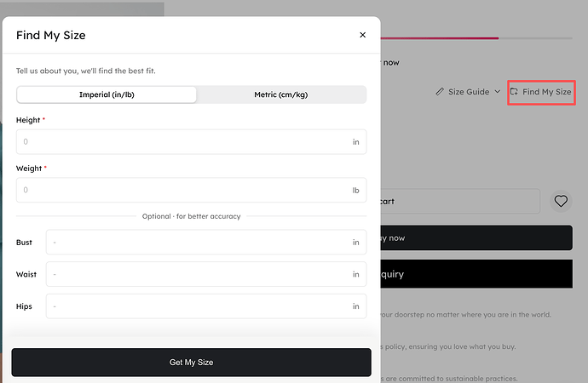The height and width of the screenshot is (383, 588).
Task: Click the Hips measurement field
Action: 206,306
